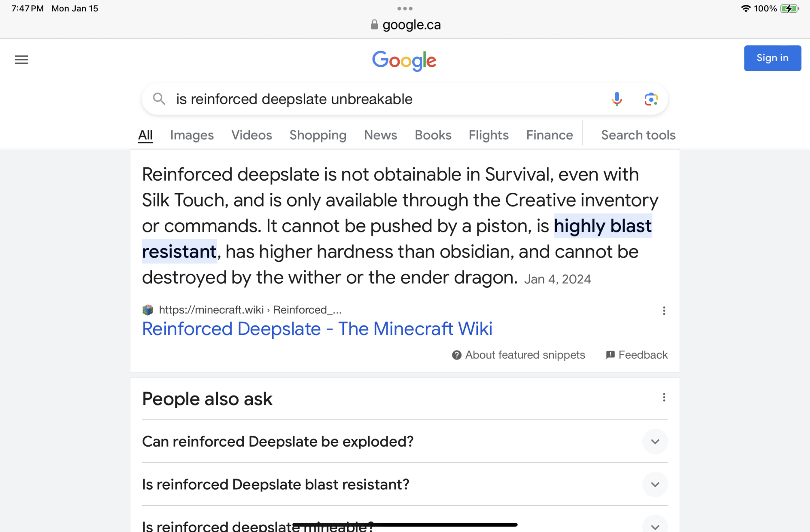This screenshot has height=532, width=810.
Task: Expand 'Is reinforced Deepslate blast resistant?'
Action: point(655,484)
